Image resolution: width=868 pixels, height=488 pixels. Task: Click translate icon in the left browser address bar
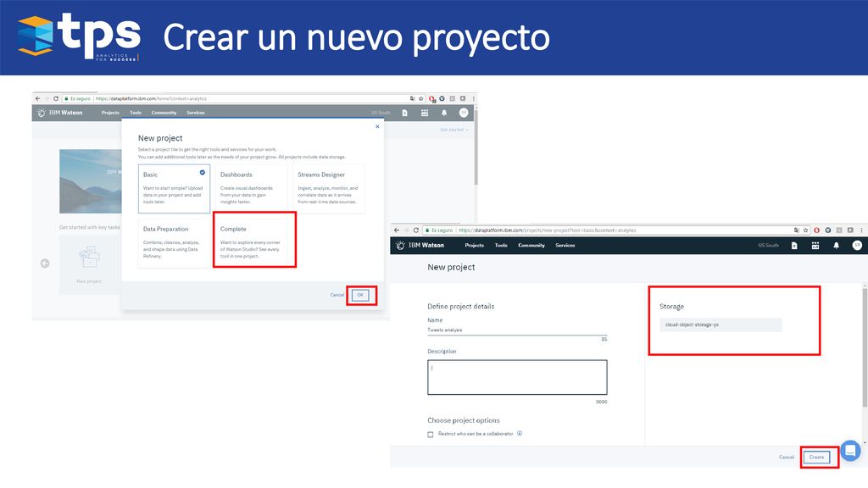tap(412, 98)
